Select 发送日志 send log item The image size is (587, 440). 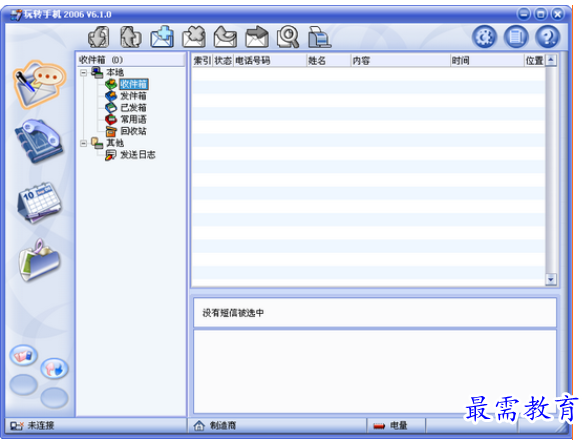point(137,155)
